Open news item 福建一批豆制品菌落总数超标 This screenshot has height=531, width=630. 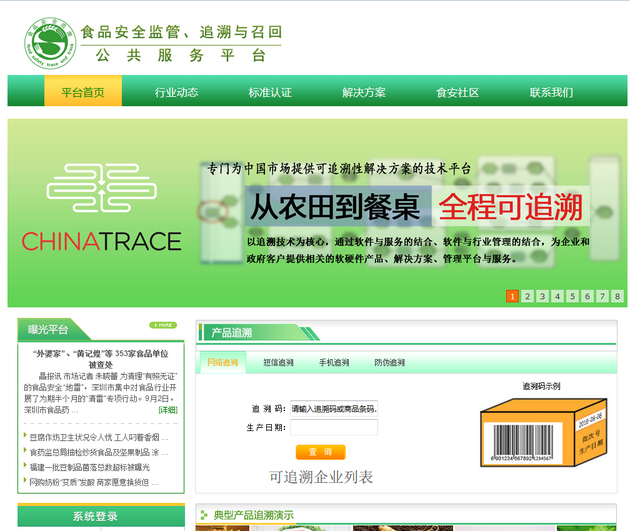click(x=90, y=467)
